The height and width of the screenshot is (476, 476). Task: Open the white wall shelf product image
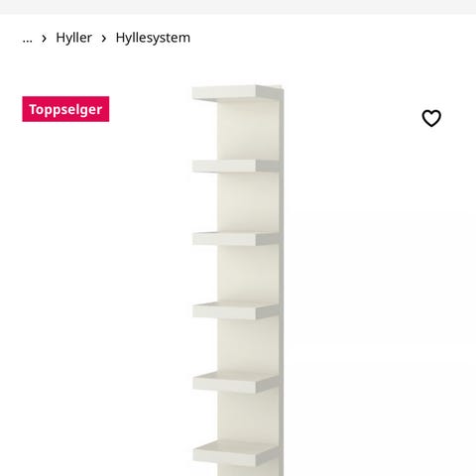pos(237,281)
